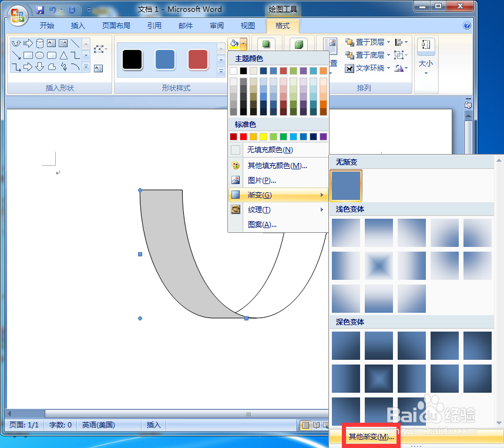Choose 图案(A)... fill option
Image resolution: width=504 pixels, height=448 pixels.
tap(278, 225)
